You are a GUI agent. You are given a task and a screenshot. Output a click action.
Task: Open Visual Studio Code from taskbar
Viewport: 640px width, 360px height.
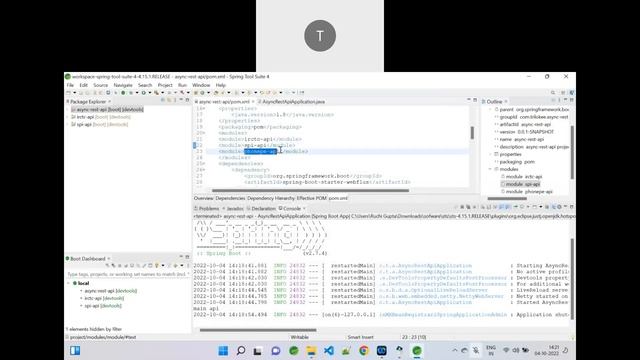click(x=329, y=351)
